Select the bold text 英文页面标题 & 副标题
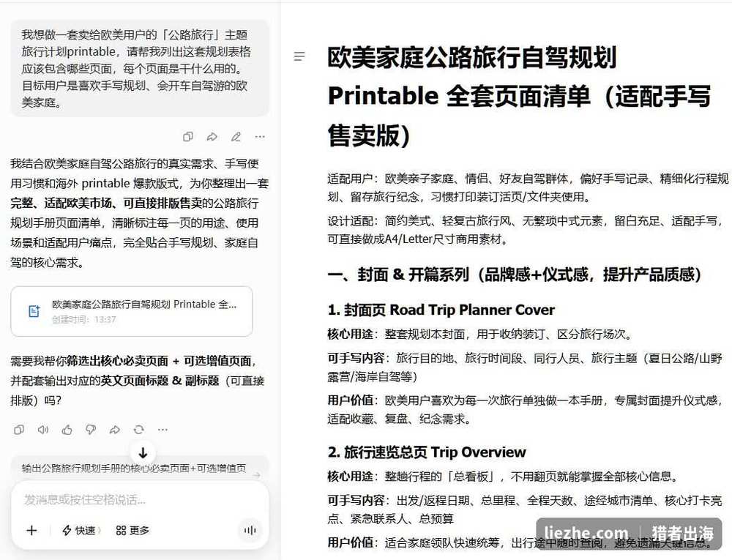The image size is (732, 560). tap(160, 381)
